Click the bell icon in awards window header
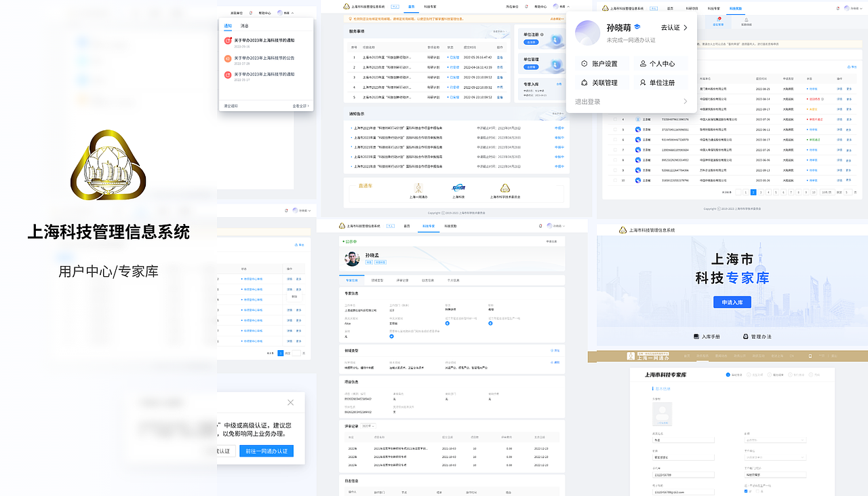This screenshot has height=496, width=868. (x=837, y=8)
